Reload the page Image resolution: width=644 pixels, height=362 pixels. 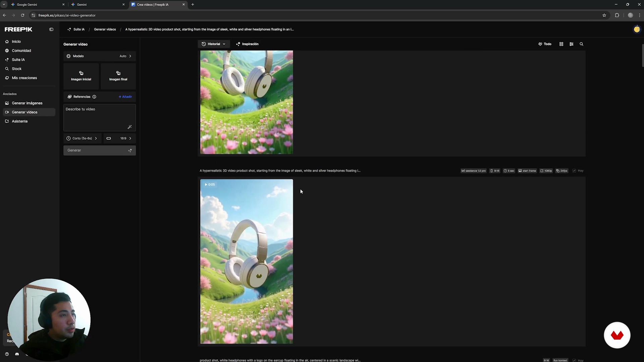[22, 15]
